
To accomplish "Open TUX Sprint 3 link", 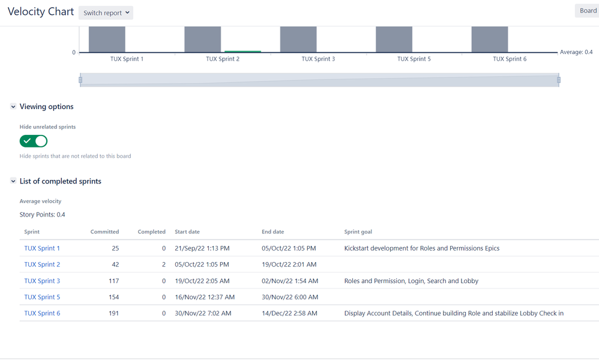I will pyautogui.click(x=42, y=281).
